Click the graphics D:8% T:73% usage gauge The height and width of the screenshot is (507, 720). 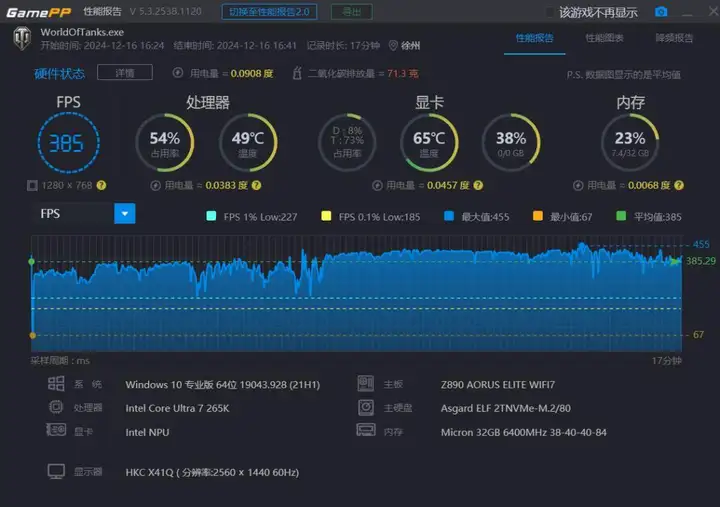[x=347, y=143]
